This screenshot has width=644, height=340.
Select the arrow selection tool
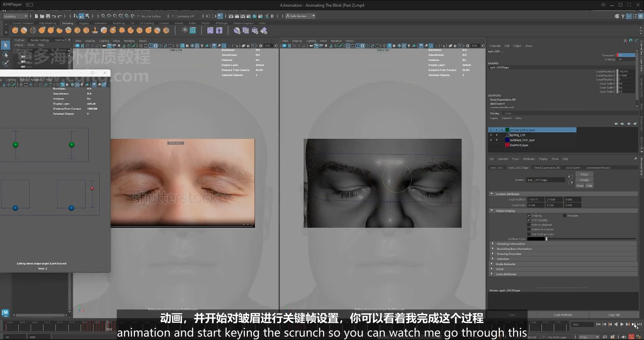tap(6, 45)
